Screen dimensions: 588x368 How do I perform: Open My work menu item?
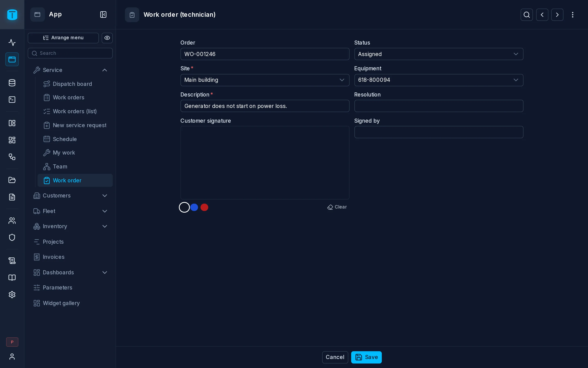pyautogui.click(x=75, y=153)
